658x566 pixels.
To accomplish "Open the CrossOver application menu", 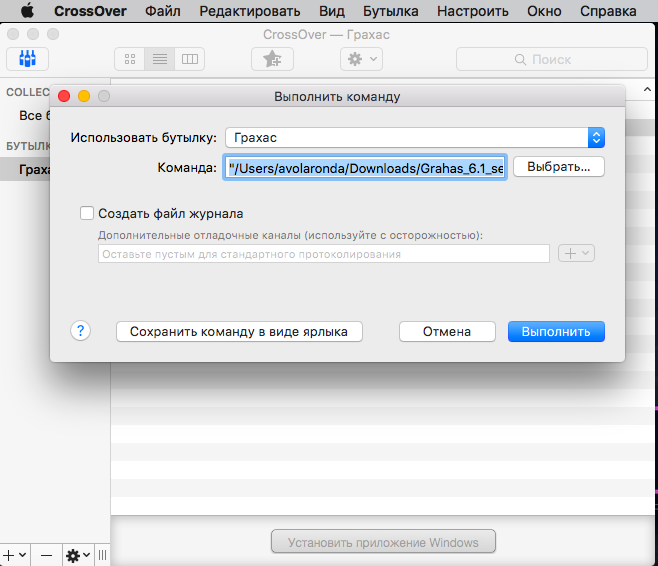I will coord(90,11).
